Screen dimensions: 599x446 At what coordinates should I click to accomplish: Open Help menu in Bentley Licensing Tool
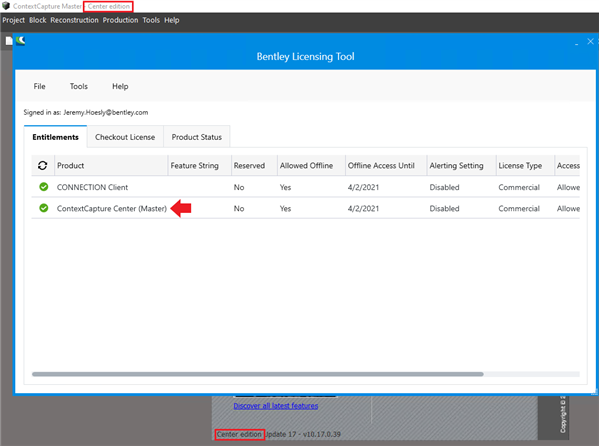coord(120,86)
